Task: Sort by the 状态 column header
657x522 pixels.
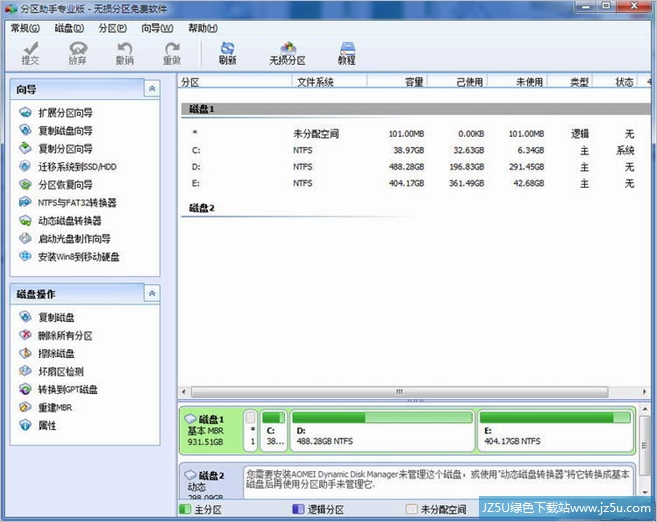Action: point(616,82)
